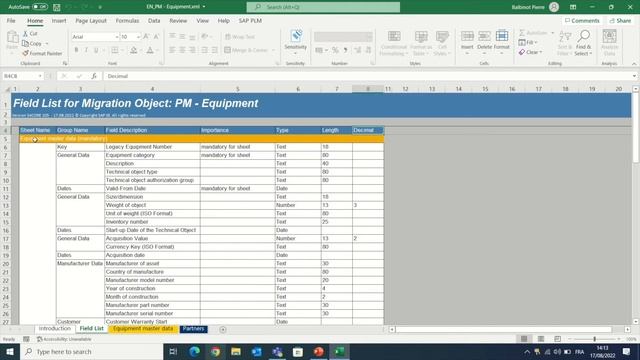Open PowerPoint from taskbar
Screen dimensions: 640x360
(x=319, y=351)
